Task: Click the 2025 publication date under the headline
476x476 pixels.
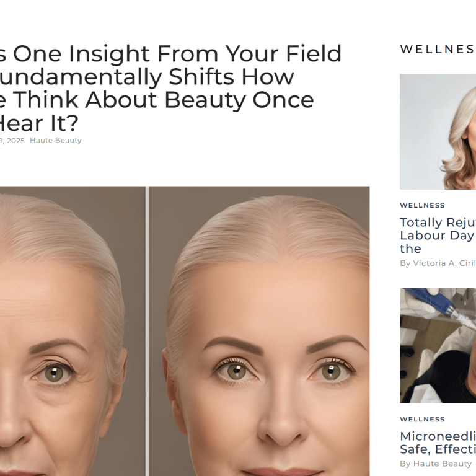Action: click(12, 141)
